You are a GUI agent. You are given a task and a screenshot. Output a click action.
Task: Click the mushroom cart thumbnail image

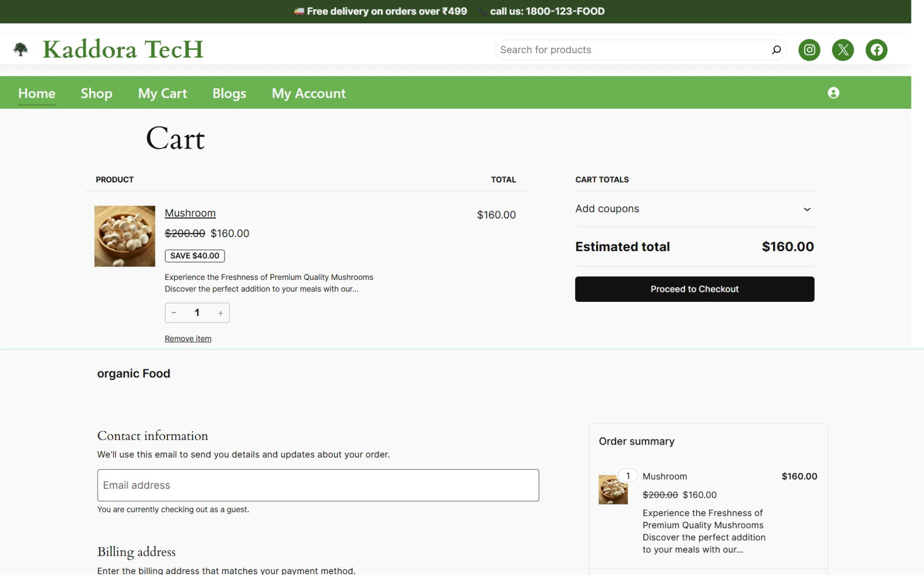124,236
